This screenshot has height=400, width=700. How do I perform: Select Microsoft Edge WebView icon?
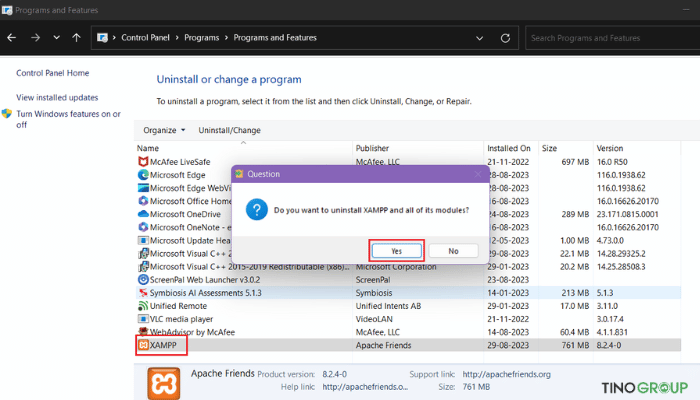point(143,188)
